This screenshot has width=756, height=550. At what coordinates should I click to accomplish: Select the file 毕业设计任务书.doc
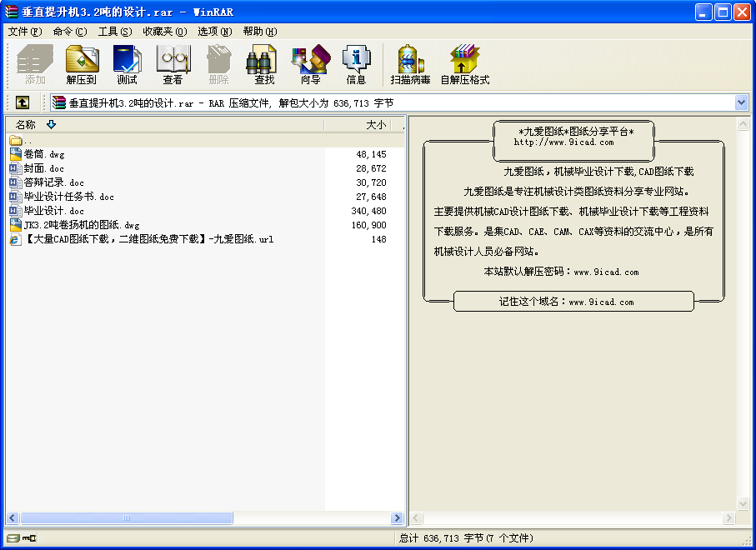(68, 197)
